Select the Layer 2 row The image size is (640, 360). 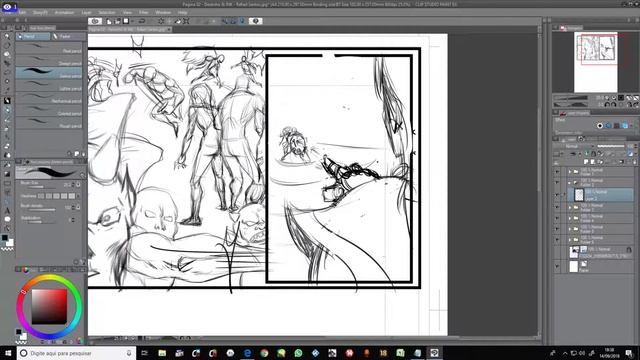click(600, 195)
